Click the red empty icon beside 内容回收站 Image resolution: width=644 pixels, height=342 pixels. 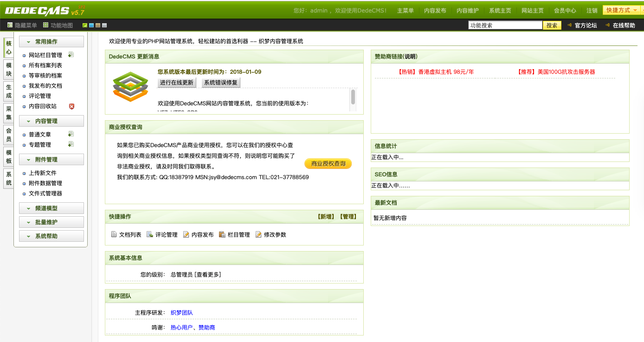[71, 106]
